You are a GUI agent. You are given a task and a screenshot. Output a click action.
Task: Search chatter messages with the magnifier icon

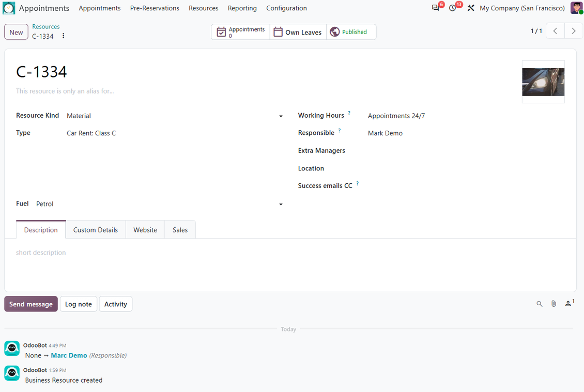coord(540,304)
